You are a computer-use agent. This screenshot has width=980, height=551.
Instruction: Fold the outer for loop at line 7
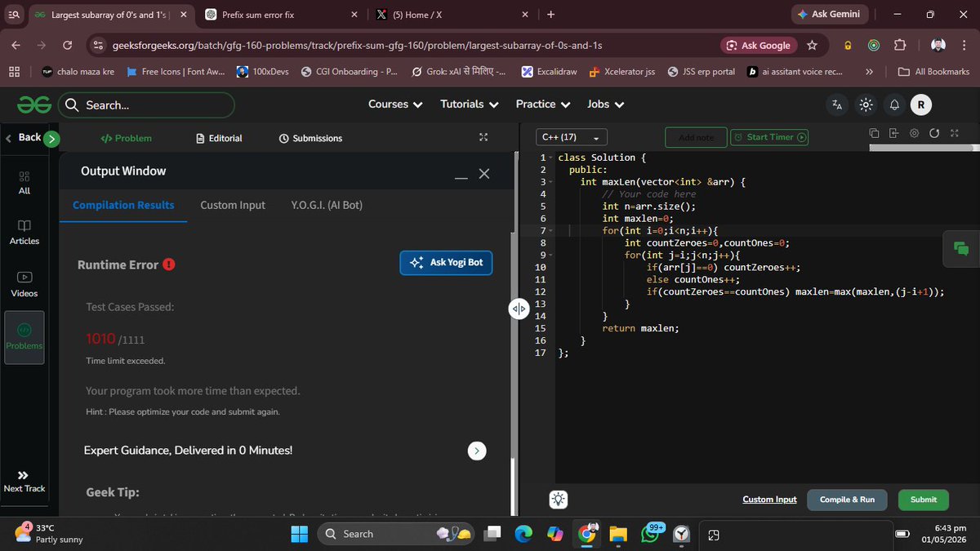point(550,231)
